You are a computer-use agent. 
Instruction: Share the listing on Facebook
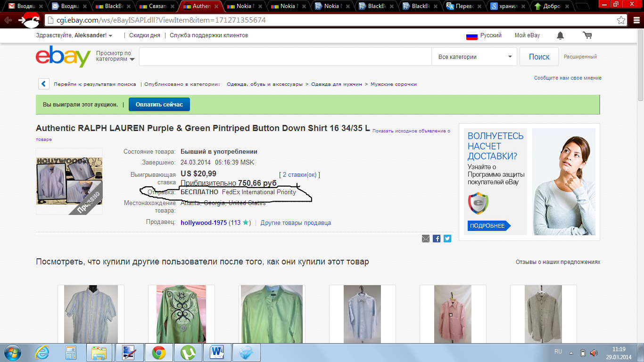click(x=437, y=239)
